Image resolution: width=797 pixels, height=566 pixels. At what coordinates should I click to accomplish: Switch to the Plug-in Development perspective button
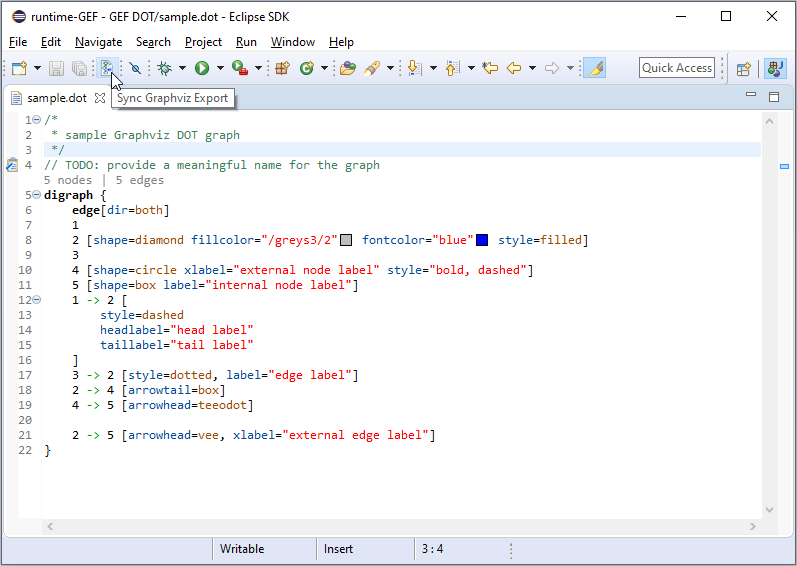pyautogui.click(x=774, y=68)
